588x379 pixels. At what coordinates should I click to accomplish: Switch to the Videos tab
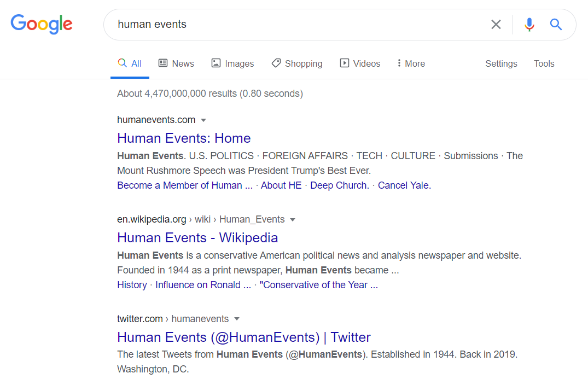360,63
